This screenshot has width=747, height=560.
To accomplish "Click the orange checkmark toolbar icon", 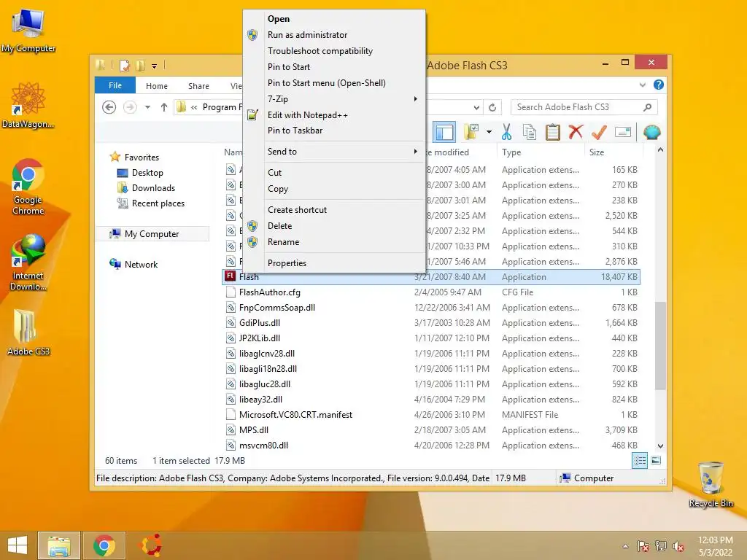I will (599, 132).
